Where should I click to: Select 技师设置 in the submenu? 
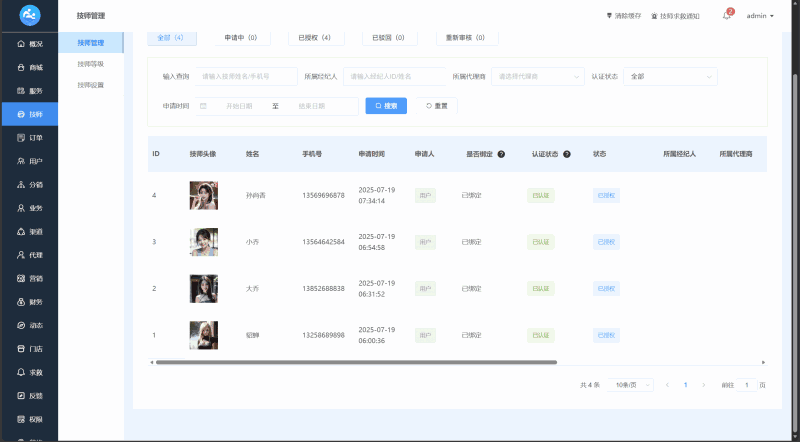point(91,85)
